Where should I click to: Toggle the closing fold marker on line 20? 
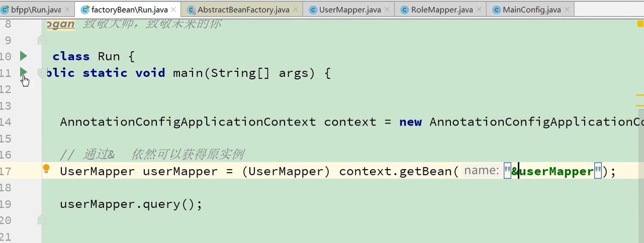(x=42, y=220)
